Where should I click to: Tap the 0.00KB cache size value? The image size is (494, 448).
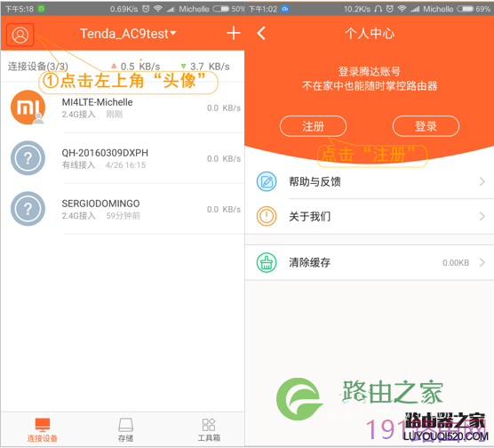coord(456,262)
